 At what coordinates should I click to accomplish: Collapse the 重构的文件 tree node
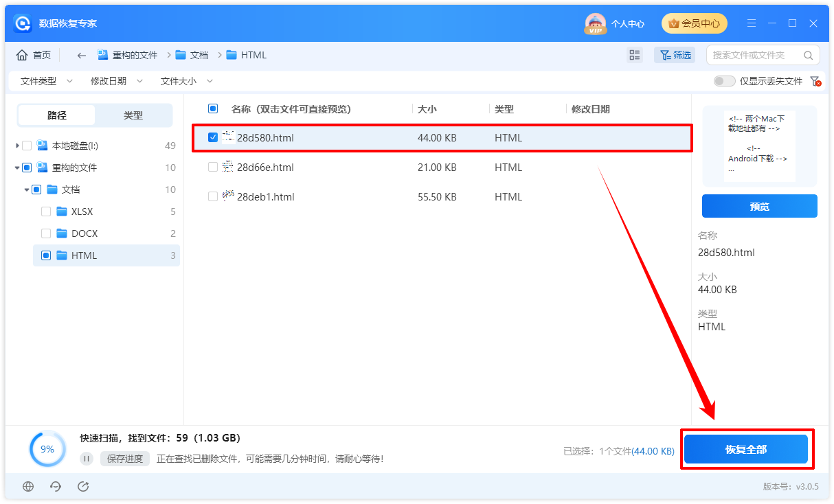[x=16, y=168]
